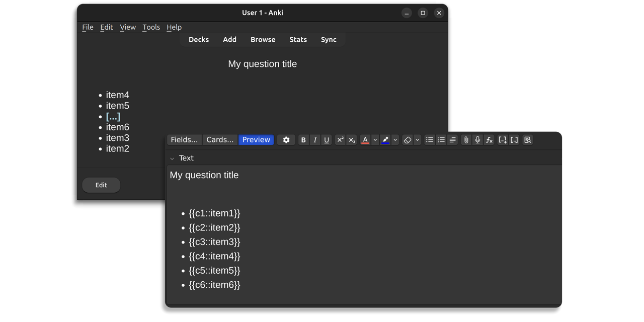Image resolution: width=644 pixels, height=322 pixels.
Task: Switch to the Browse tab
Action: (263, 39)
